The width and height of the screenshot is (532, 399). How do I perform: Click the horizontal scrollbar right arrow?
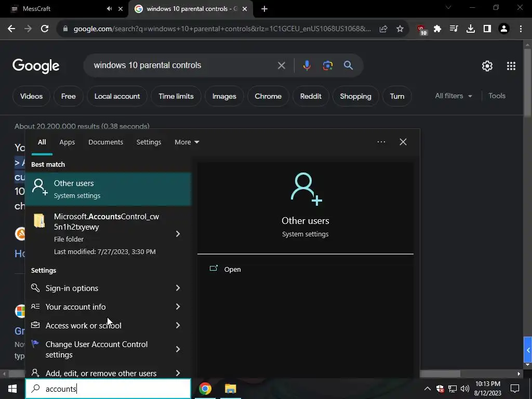point(519,374)
